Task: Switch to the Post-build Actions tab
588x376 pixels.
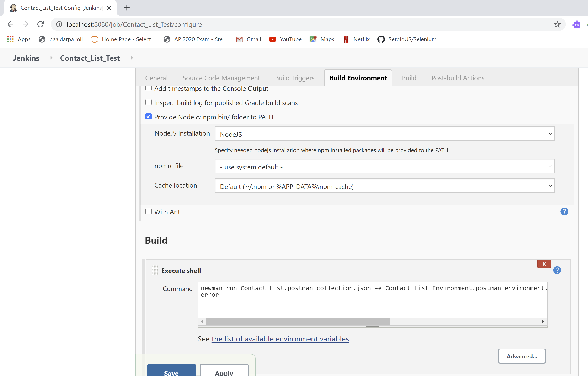Action: (x=458, y=78)
